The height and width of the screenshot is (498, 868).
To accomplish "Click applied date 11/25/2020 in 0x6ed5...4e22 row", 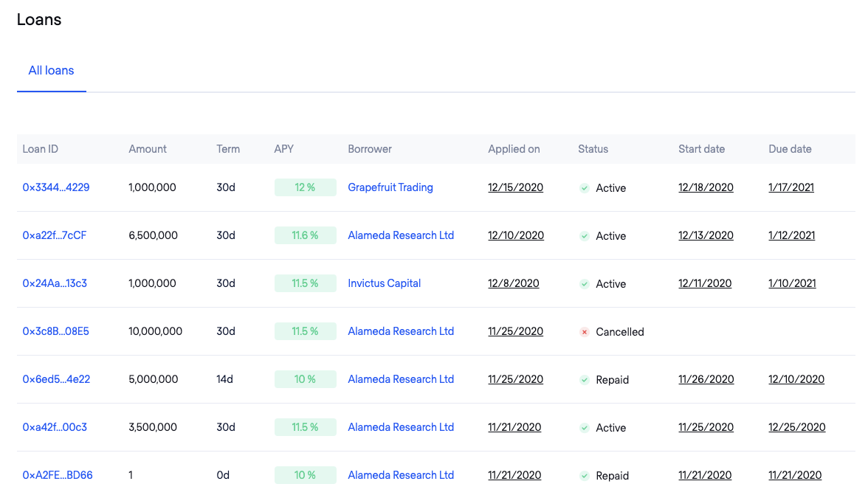I will pos(515,379).
